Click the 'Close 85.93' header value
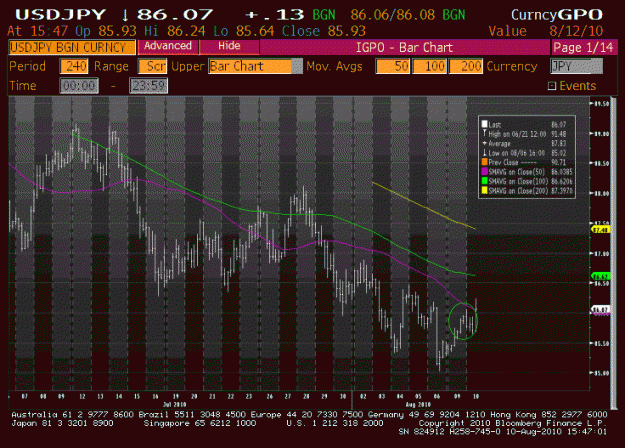The width and height of the screenshot is (625, 448). [324, 31]
